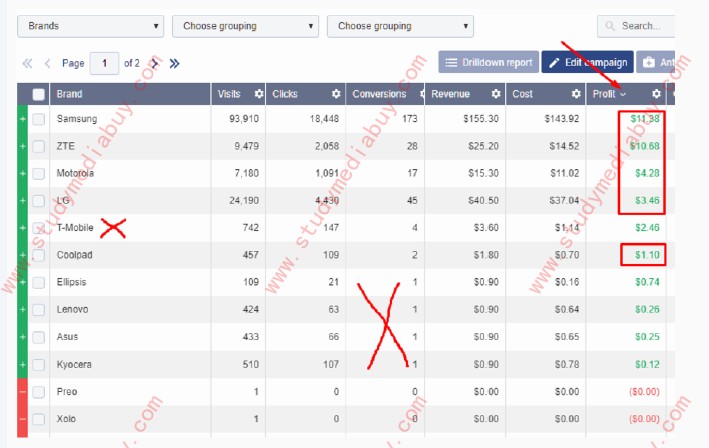709x448 pixels.
Task: Check the Motorola row checkbox
Action: [x=38, y=174]
